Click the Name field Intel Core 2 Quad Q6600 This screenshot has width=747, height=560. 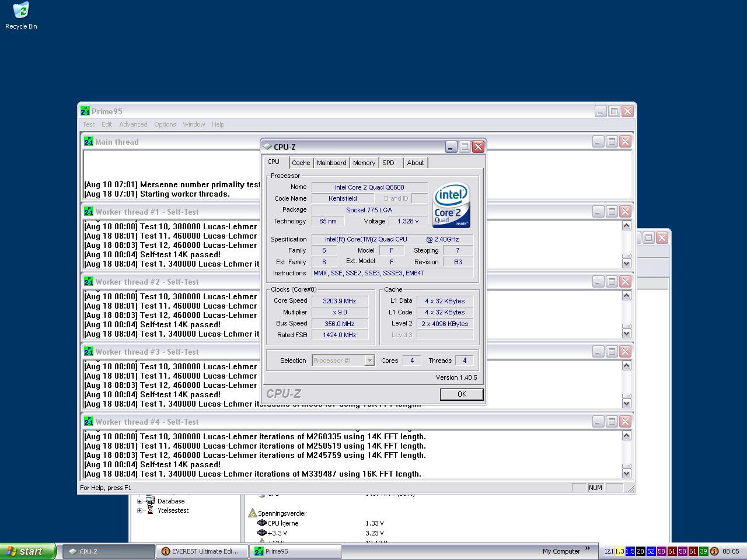click(369, 187)
